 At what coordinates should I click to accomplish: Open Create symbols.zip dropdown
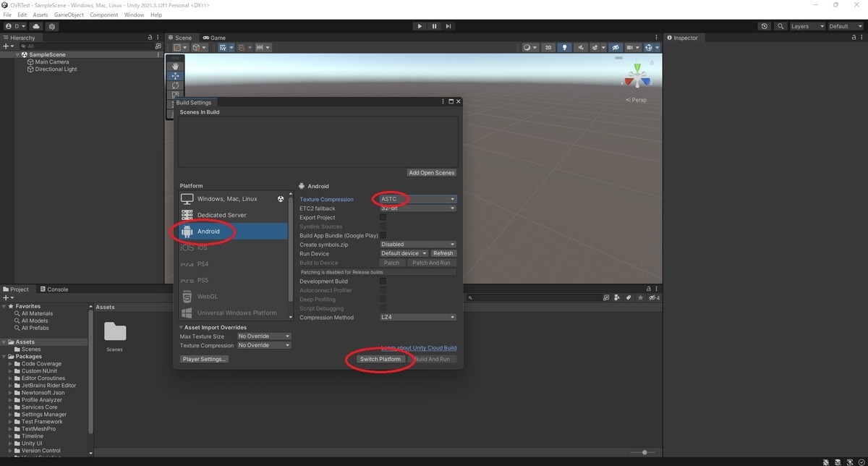pos(417,245)
